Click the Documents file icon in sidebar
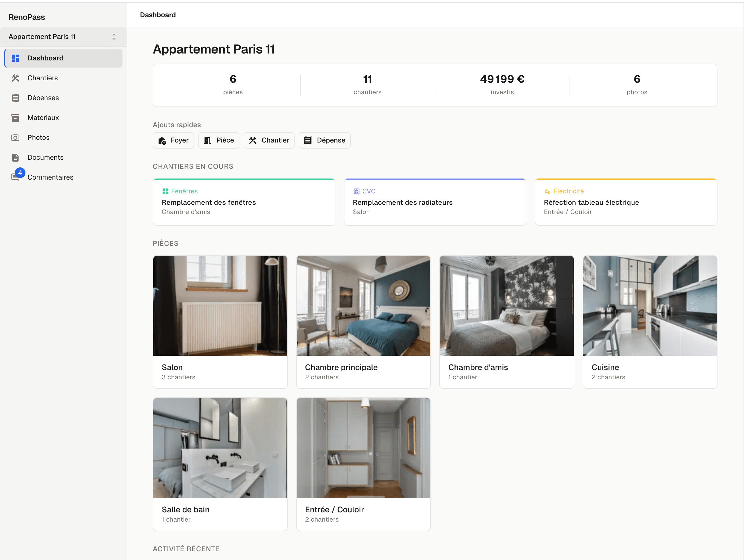This screenshot has height=560, width=744. click(15, 157)
